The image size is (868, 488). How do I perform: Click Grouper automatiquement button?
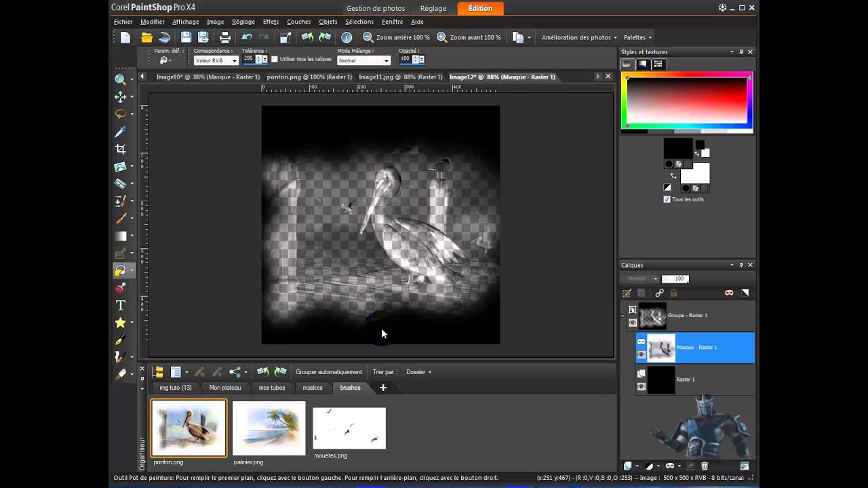[329, 371]
